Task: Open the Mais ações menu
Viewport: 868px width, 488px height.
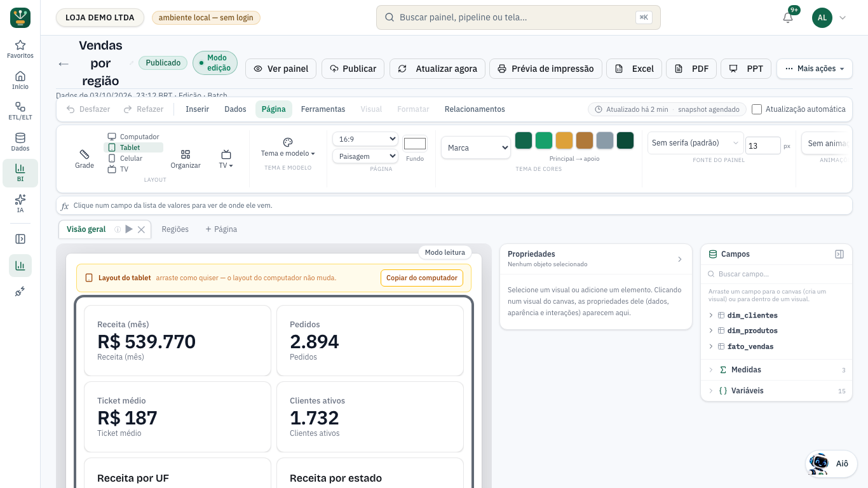Action: coord(815,69)
